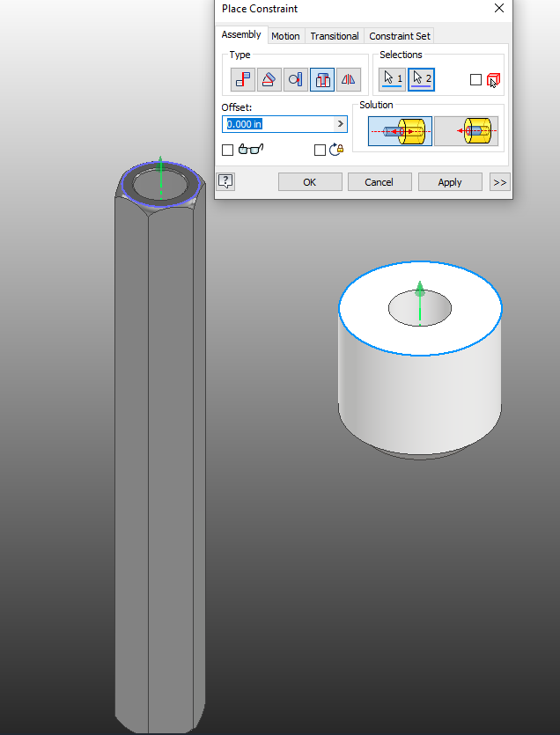Close the Place Constraint dialog

[x=499, y=9]
